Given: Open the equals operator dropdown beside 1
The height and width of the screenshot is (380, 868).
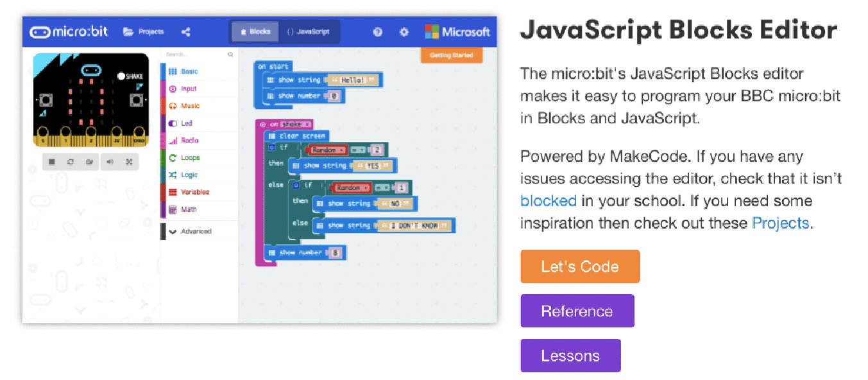Looking at the screenshot, I should (382, 187).
